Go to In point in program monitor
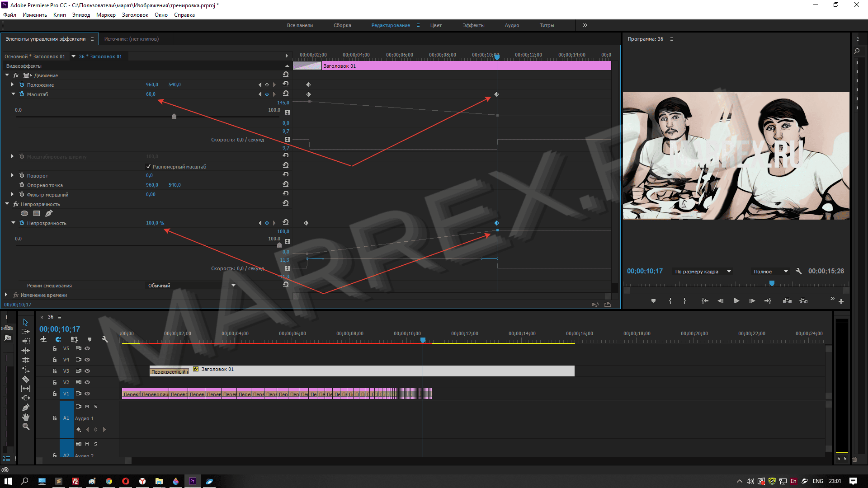 click(705, 301)
